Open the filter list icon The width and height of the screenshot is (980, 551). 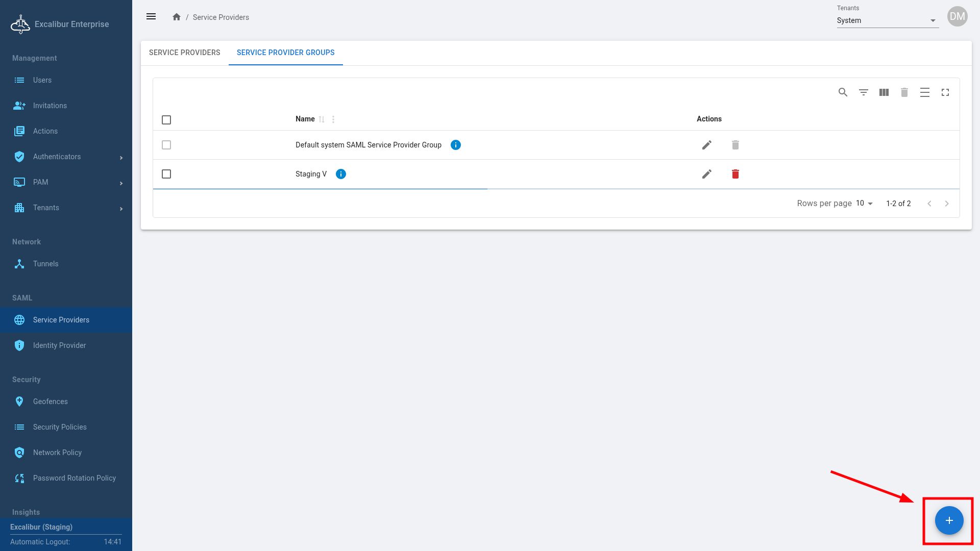(863, 92)
